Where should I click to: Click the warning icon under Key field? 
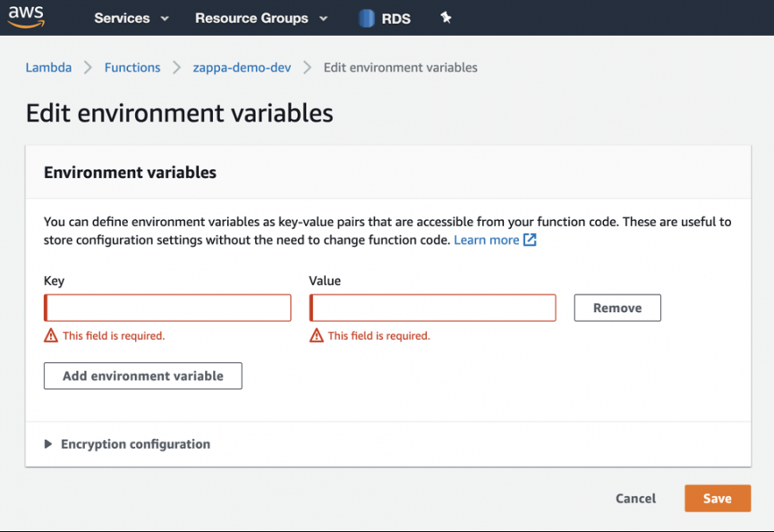pyautogui.click(x=51, y=336)
